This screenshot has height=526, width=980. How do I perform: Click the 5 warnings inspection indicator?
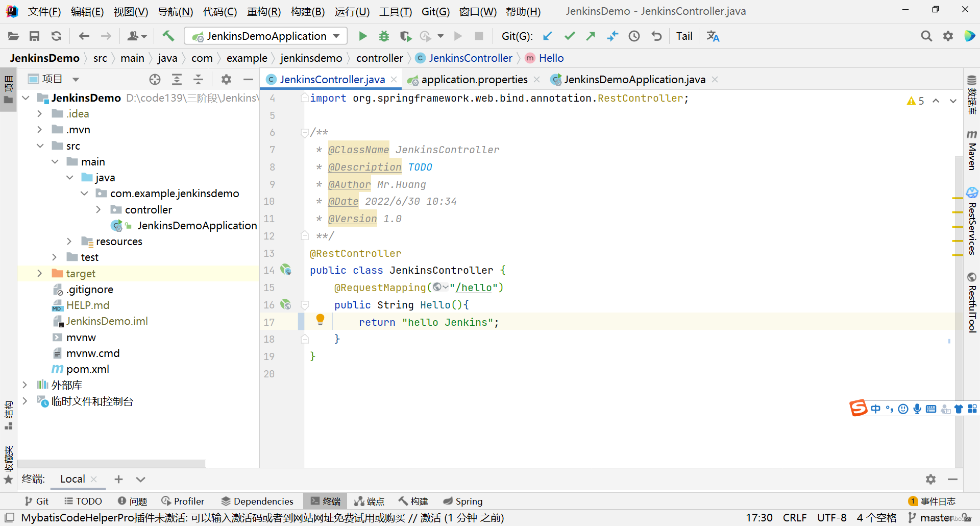(915, 101)
